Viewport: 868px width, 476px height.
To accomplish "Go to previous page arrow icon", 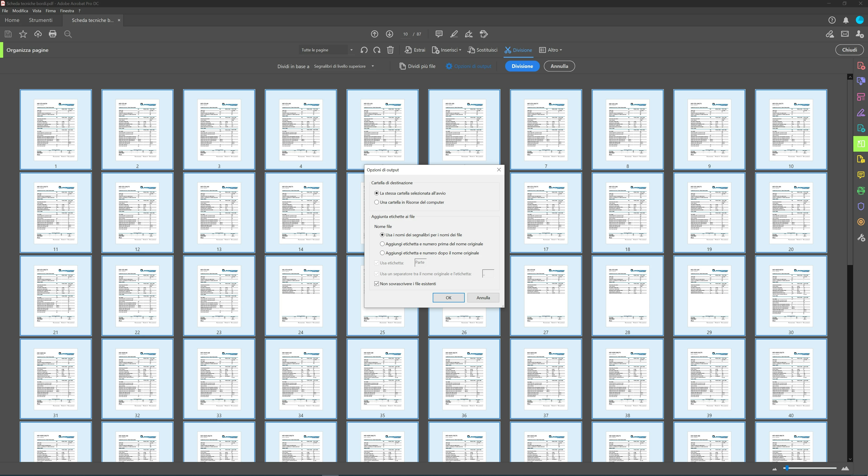I will click(374, 34).
